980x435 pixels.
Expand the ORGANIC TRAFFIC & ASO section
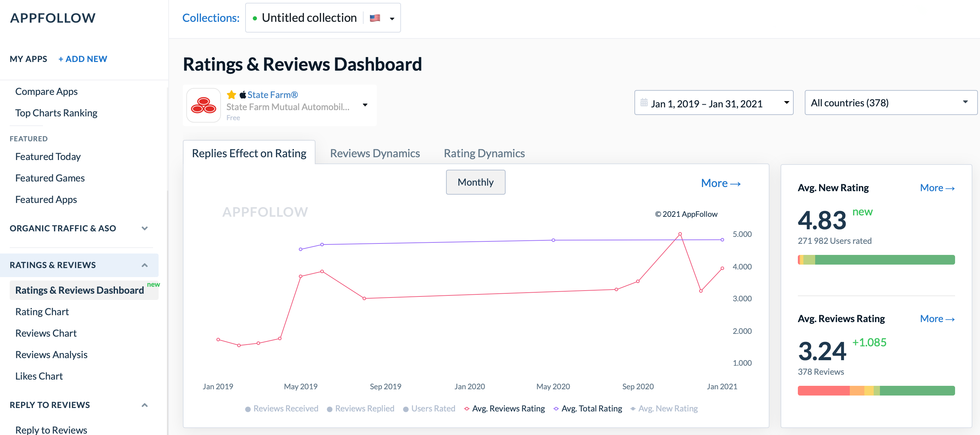144,228
